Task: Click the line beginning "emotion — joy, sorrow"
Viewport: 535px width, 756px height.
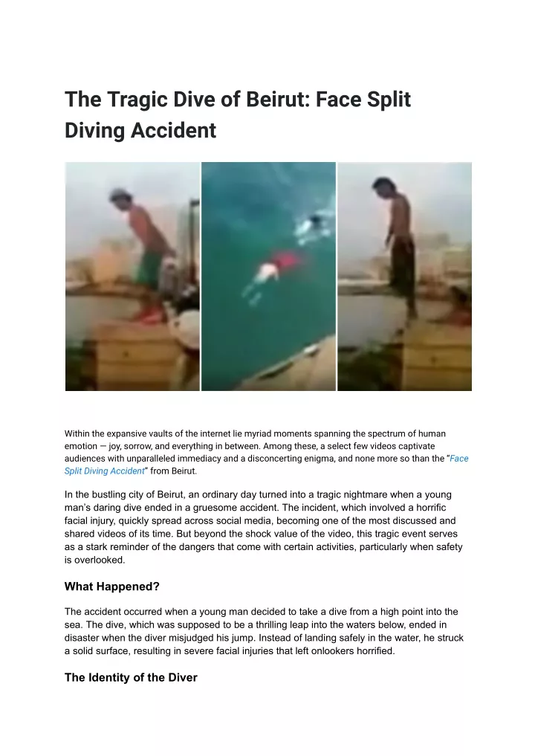Action: point(250,446)
